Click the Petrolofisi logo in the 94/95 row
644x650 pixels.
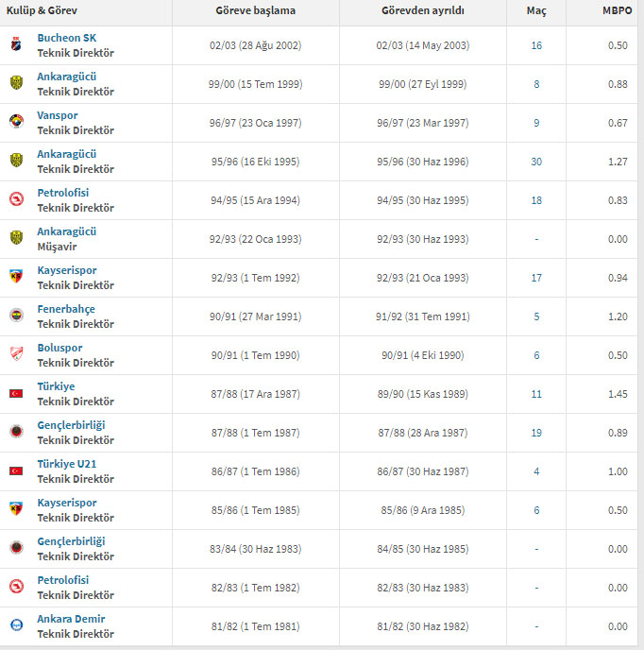click(17, 199)
